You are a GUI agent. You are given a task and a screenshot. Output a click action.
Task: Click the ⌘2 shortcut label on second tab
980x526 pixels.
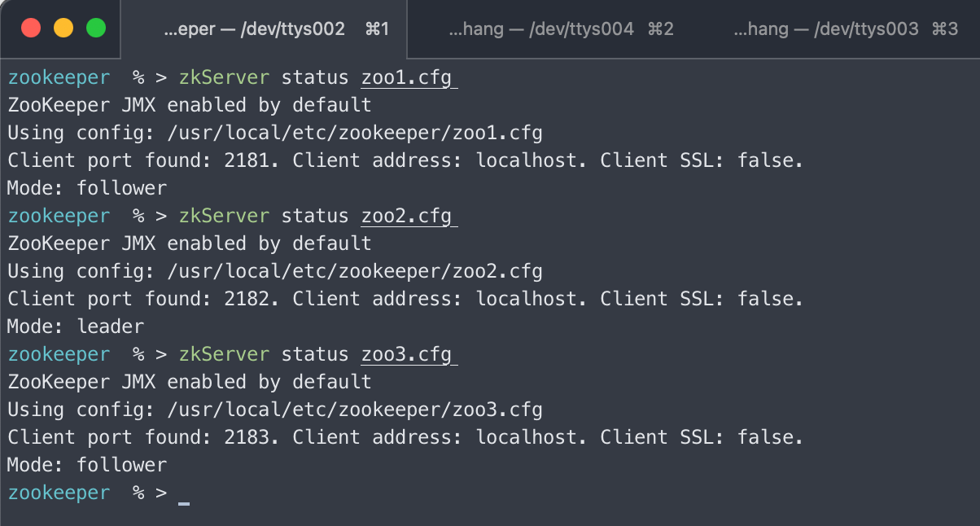(x=660, y=29)
